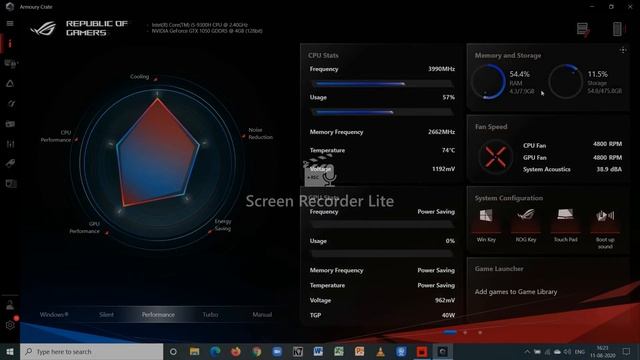
Task: Switch to the Windows operating mode
Action: pyautogui.click(x=54, y=315)
